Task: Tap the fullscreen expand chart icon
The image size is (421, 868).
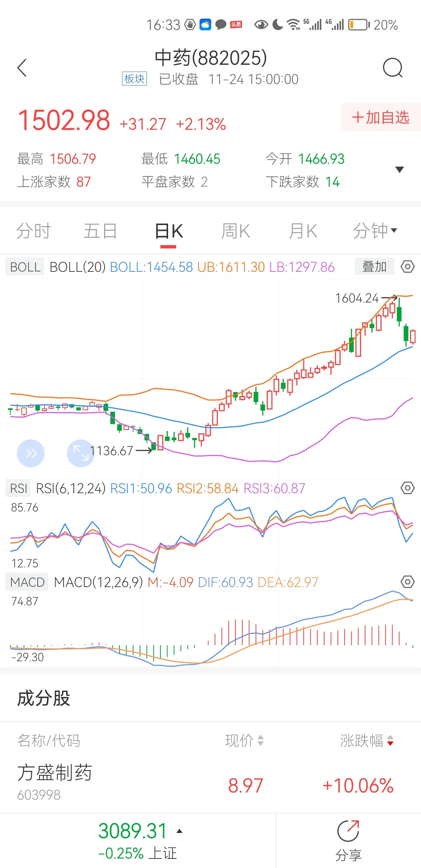Action: click(81, 453)
